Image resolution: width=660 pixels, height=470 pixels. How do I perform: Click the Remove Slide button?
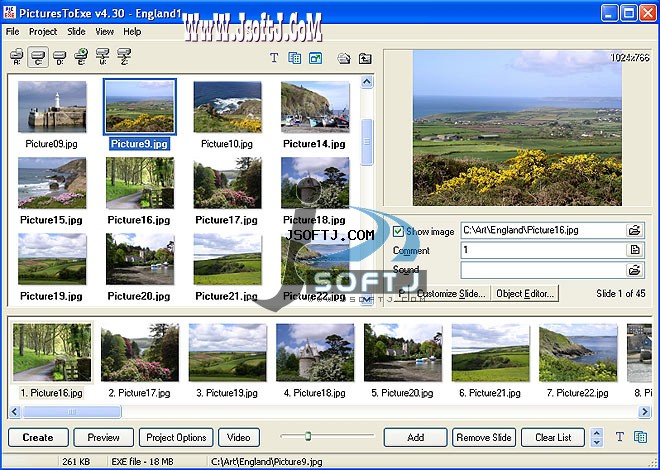pos(484,438)
